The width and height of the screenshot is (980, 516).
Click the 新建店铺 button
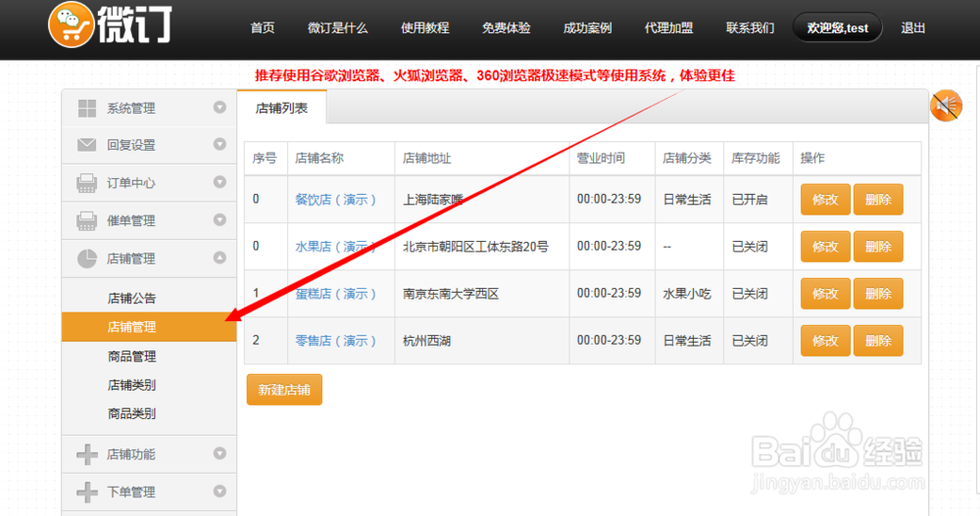coord(284,390)
